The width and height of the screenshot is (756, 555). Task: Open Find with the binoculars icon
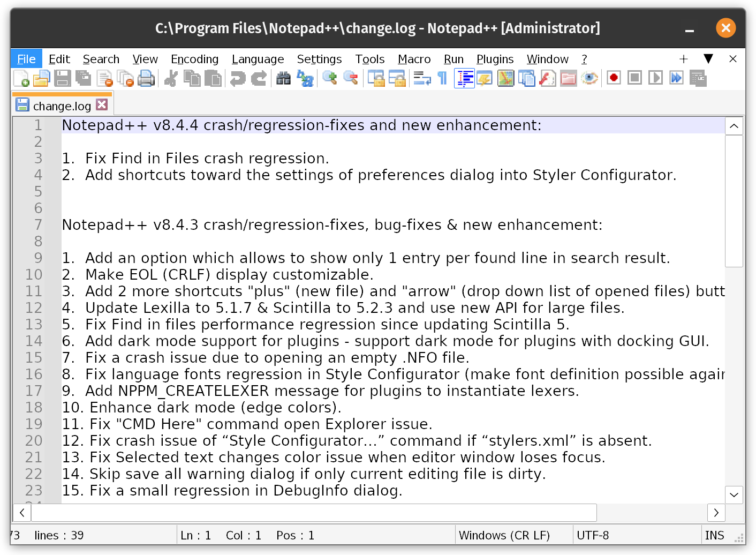point(283,78)
